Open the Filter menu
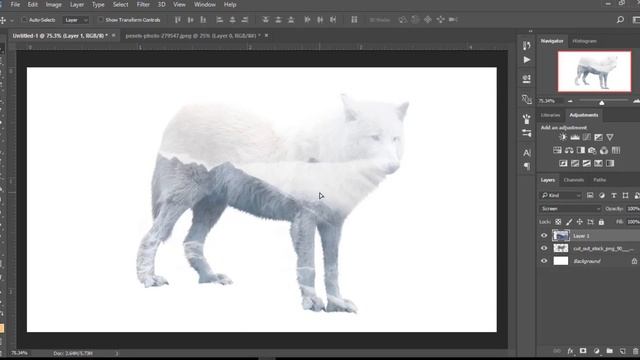640x360 pixels. [143, 4]
